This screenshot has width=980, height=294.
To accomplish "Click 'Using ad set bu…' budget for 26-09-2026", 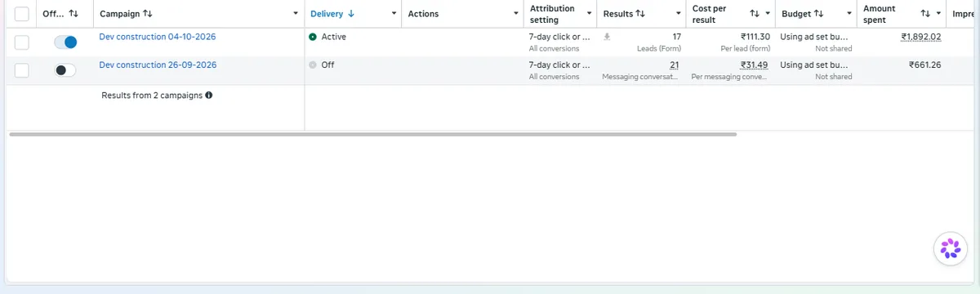I will (x=814, y=65).
